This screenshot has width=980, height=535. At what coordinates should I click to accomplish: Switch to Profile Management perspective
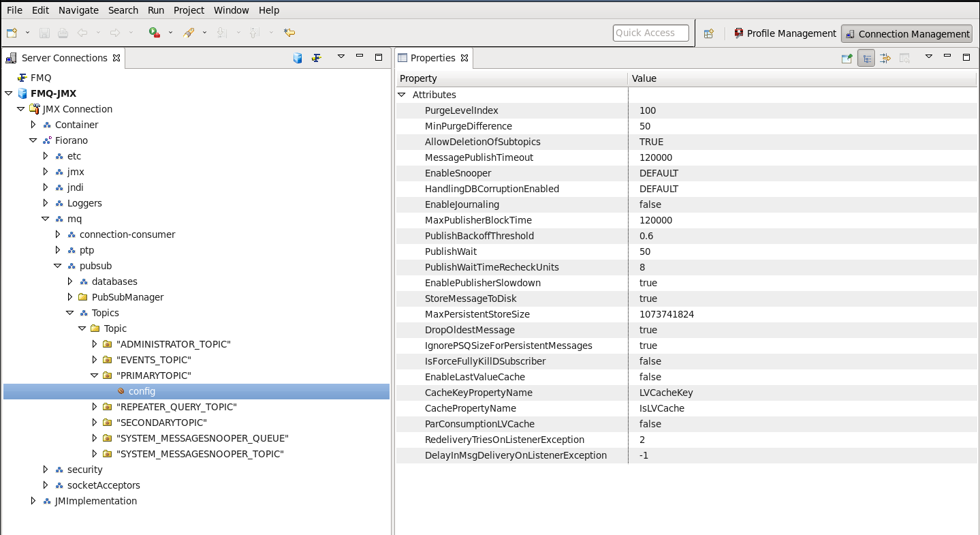click(785, 33)
